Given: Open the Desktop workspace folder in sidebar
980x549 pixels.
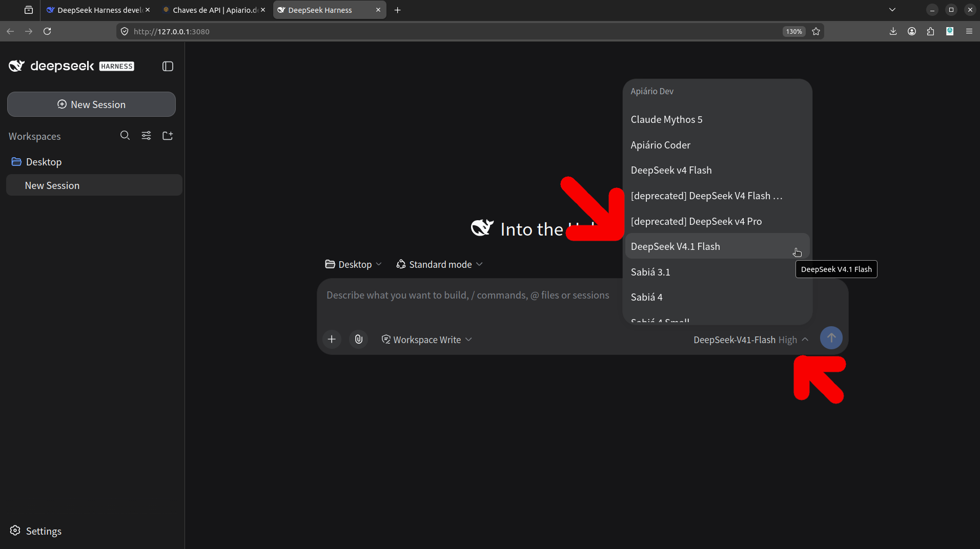Looking at the screenshot, I should 94,162.
